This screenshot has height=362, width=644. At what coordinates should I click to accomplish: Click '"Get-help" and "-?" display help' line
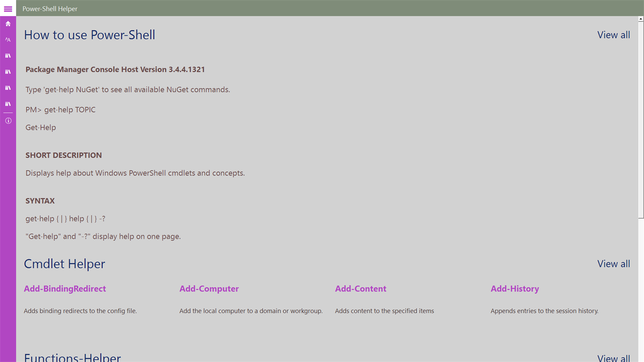103,236
